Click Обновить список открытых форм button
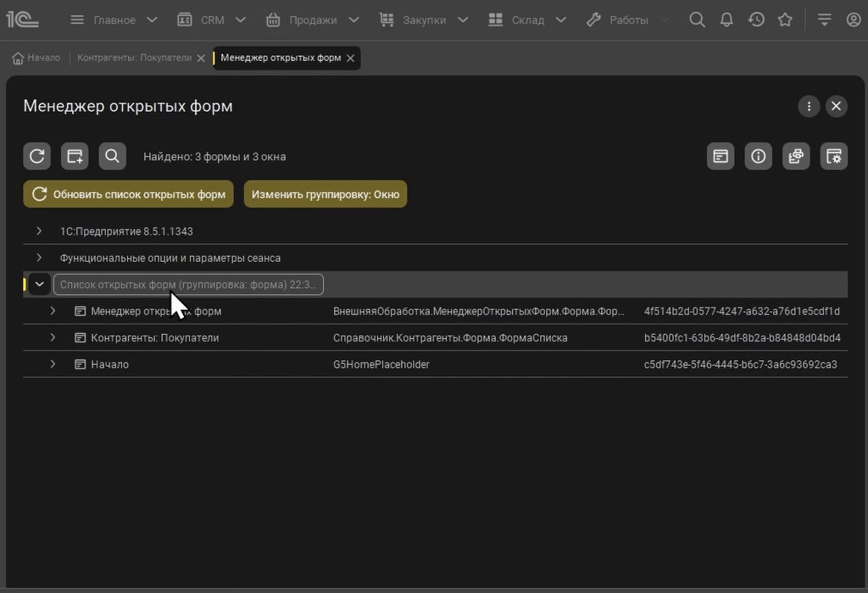Viewport: 868px width, 593px height. (129, 194)
